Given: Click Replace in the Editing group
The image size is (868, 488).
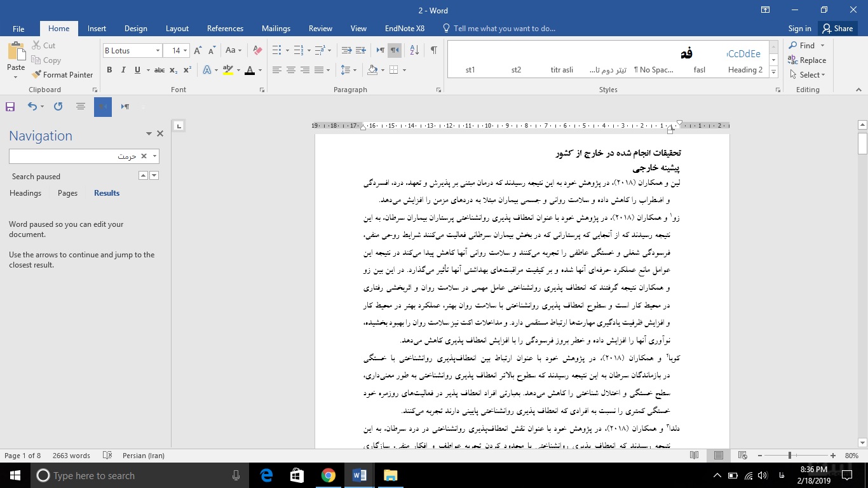Looking at the screenshot, I should tap(808, 60).
